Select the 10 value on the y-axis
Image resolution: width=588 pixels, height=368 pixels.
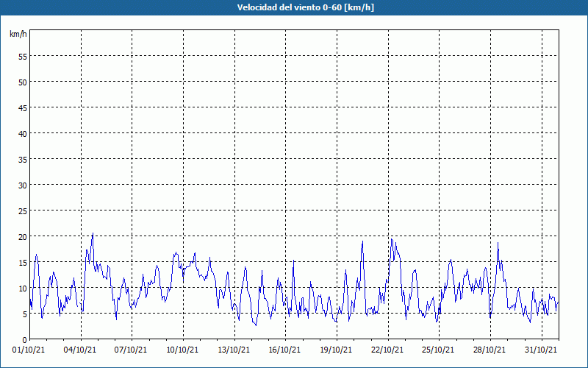(x=23, y=288)
